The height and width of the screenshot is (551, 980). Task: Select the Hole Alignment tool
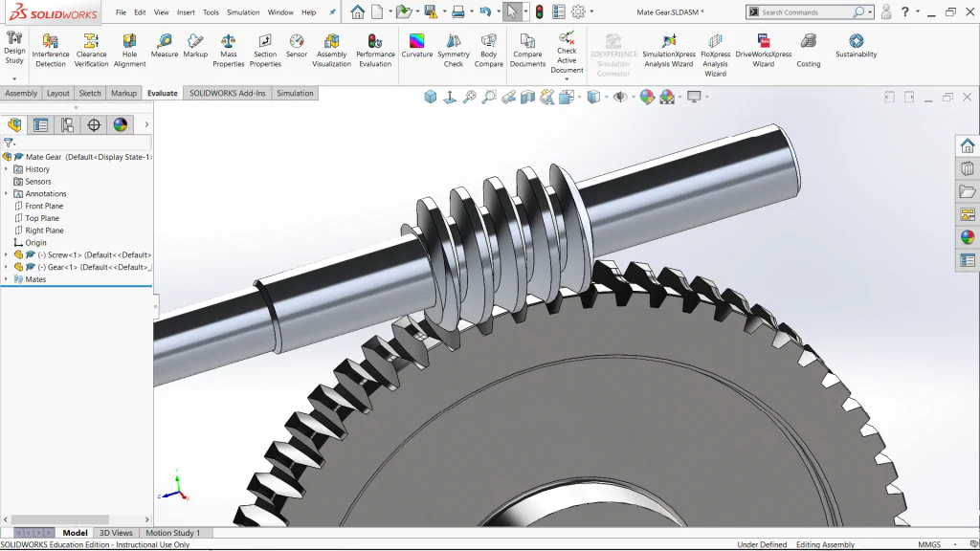(x=129, y=50)
